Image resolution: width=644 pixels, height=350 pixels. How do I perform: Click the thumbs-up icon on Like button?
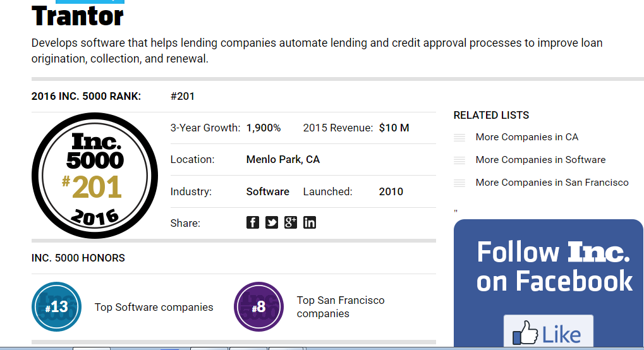point(525,333)
